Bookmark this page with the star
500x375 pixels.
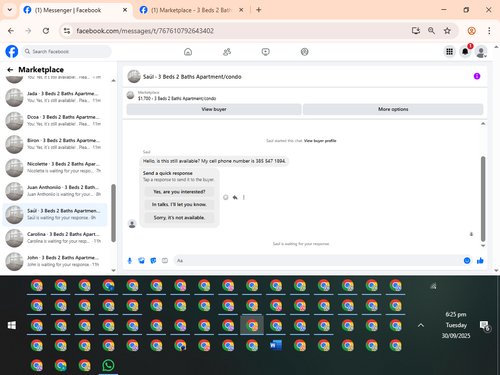(x=447, y=31)
